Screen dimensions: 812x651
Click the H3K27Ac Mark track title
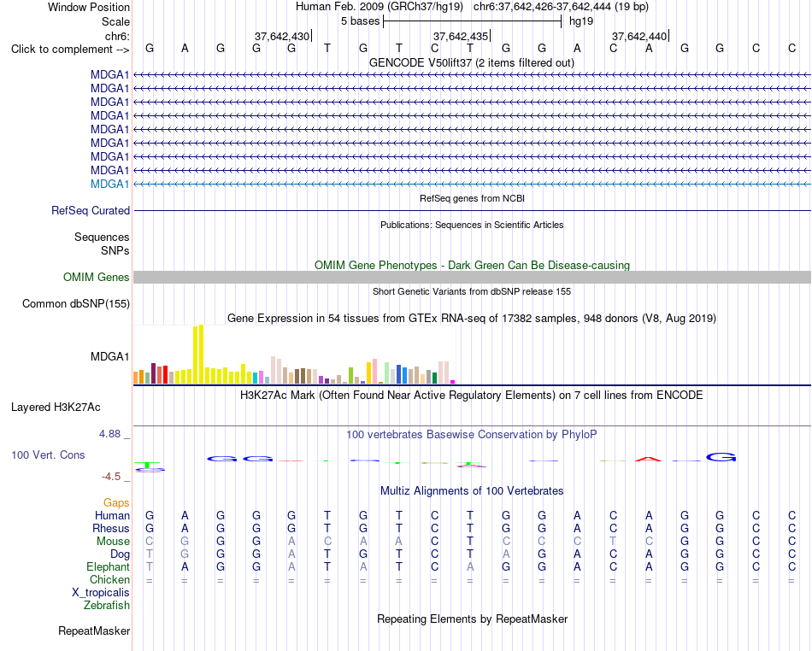click(472, 396)
